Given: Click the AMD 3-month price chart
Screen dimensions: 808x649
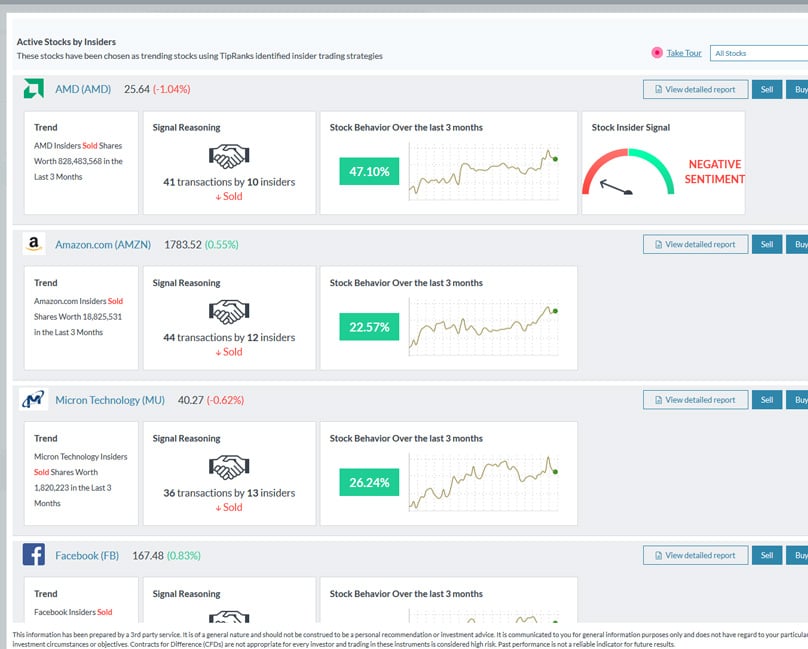Looking at the screenshot, I should click(483, 172).
